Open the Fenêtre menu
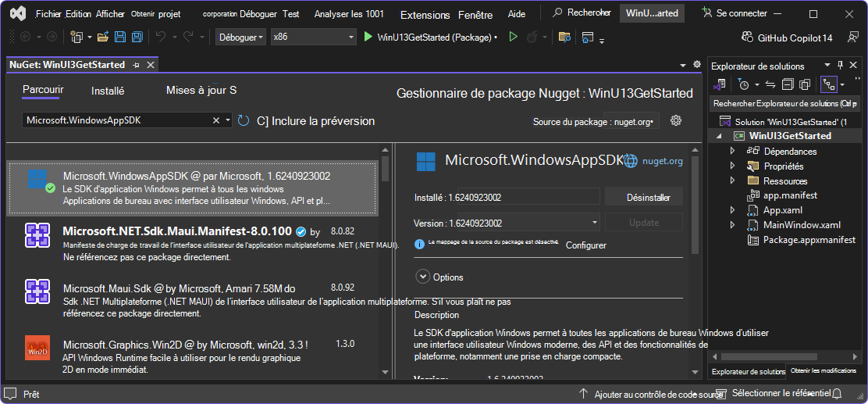Image resolution: width=868 pixels, height=404 pixels. pyautogui.click(x=477, y=14)
